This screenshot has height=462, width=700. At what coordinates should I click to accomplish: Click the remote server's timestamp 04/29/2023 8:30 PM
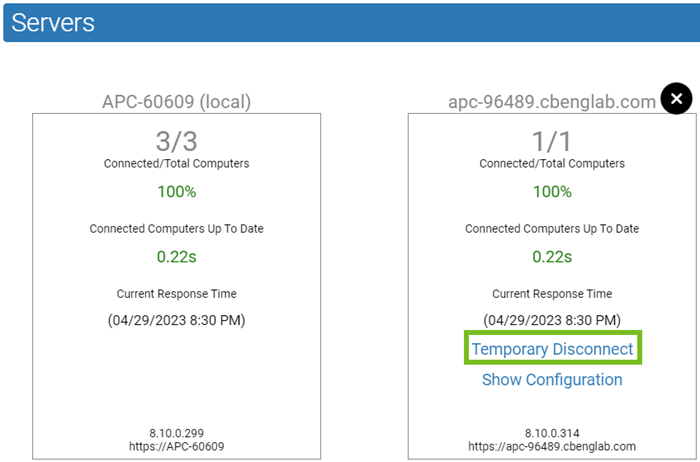(552, 320)
